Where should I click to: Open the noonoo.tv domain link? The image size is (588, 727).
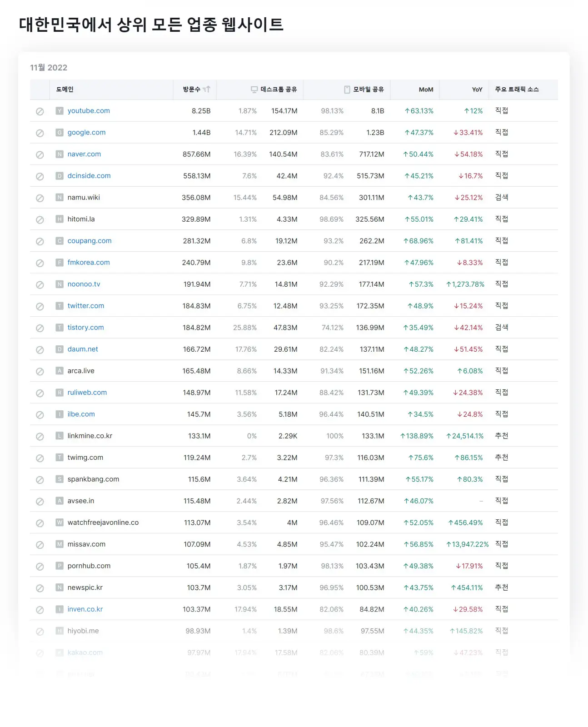click(x=84, y=284)
